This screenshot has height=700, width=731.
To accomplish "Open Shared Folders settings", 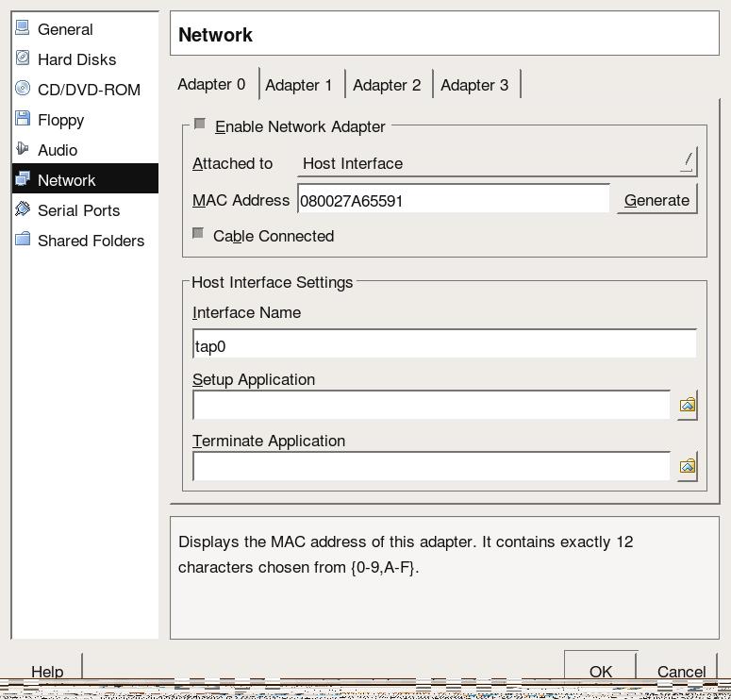I will (x=85, y=241).
